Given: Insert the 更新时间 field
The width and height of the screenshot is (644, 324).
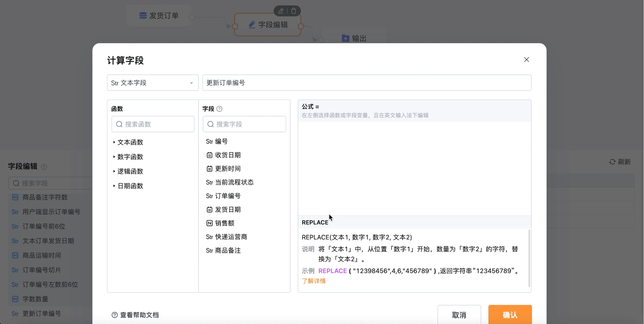Looking at the screenshot, I should pos(224,169).
